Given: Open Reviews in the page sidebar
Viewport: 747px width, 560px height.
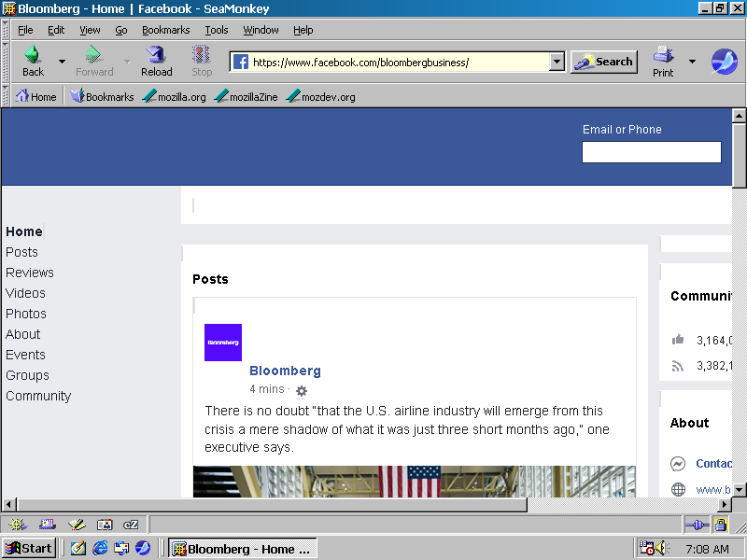Looking at the screenshot, I should (x=30, y=273).
